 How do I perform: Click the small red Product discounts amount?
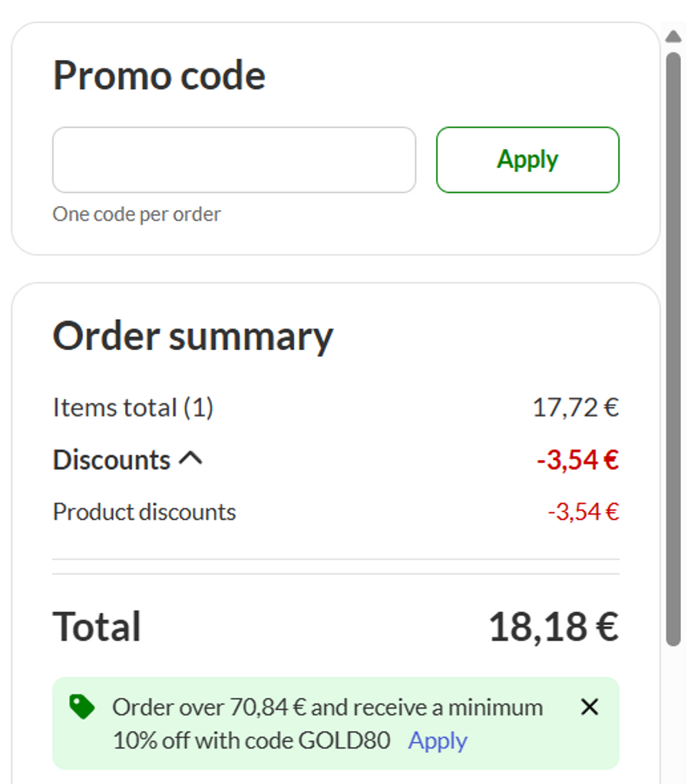click(x=583, y=511)
